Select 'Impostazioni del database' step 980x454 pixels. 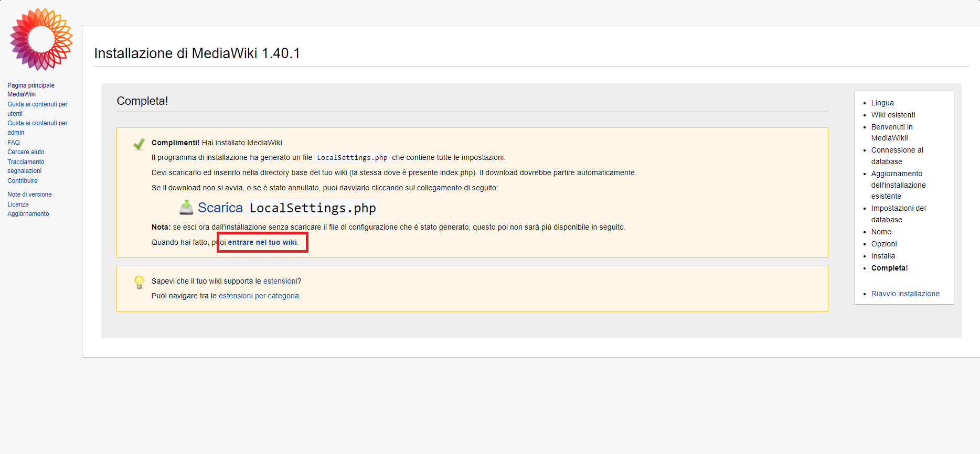pos(898,214)
